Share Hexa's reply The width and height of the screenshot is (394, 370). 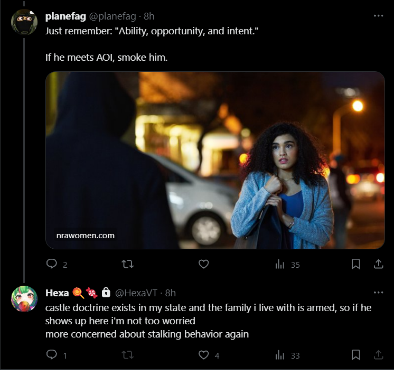point(378,355)
